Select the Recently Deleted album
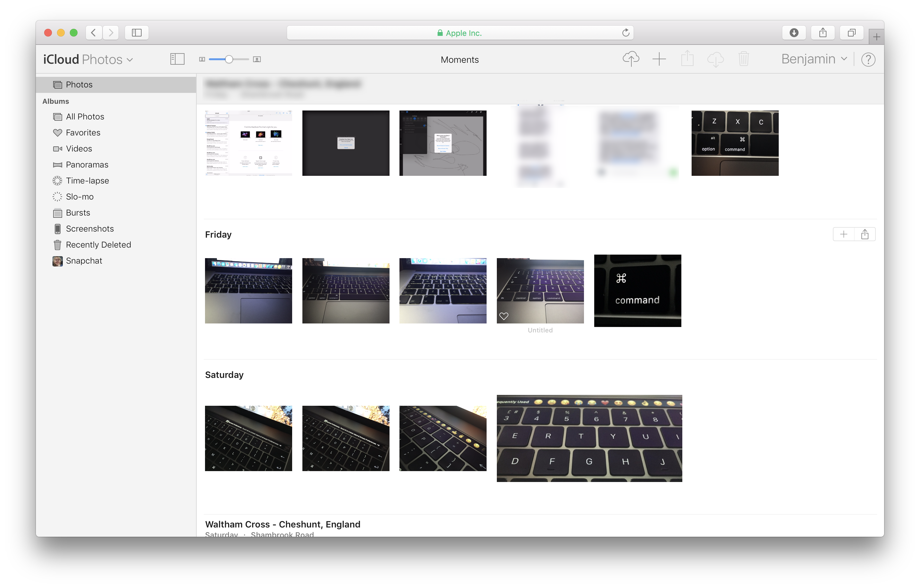The width and height of the screenshot is (920, 588). 98,244
